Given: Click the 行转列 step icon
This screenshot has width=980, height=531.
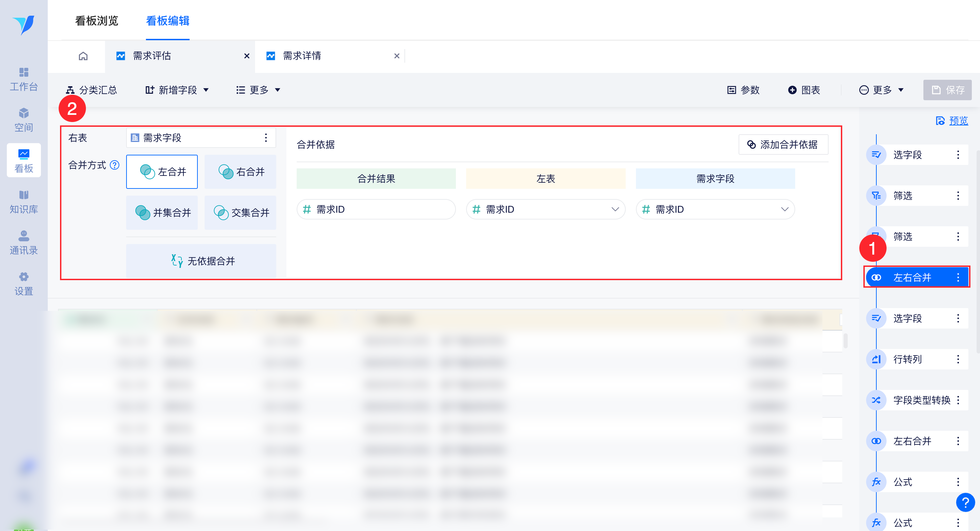Looking at the screenshot, I should [876, 359].
